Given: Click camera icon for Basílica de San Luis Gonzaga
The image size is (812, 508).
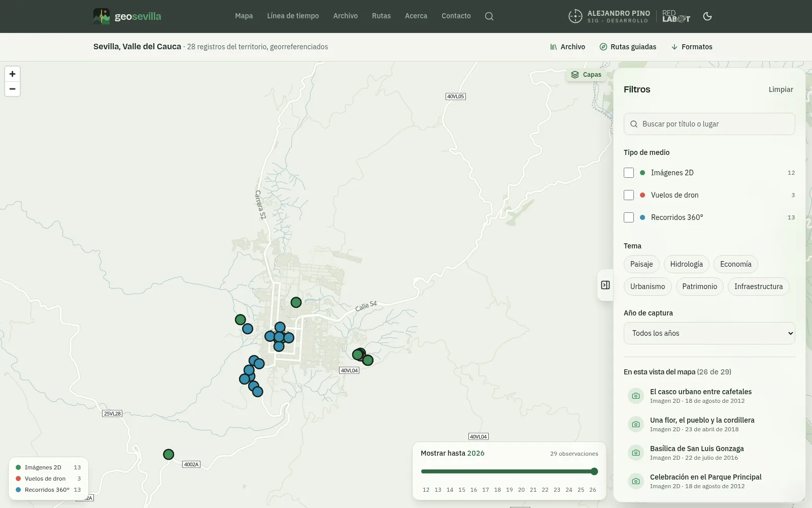Looking at the screenshot, I should [x=636, y=453].
